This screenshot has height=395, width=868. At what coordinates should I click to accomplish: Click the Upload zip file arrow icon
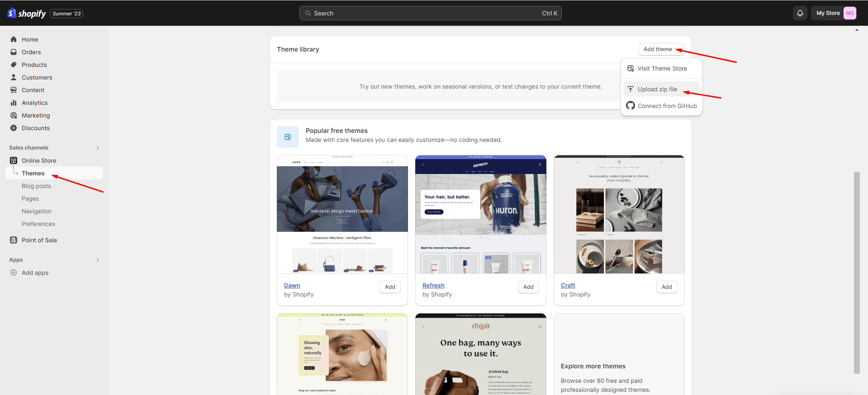click(631, 89)
